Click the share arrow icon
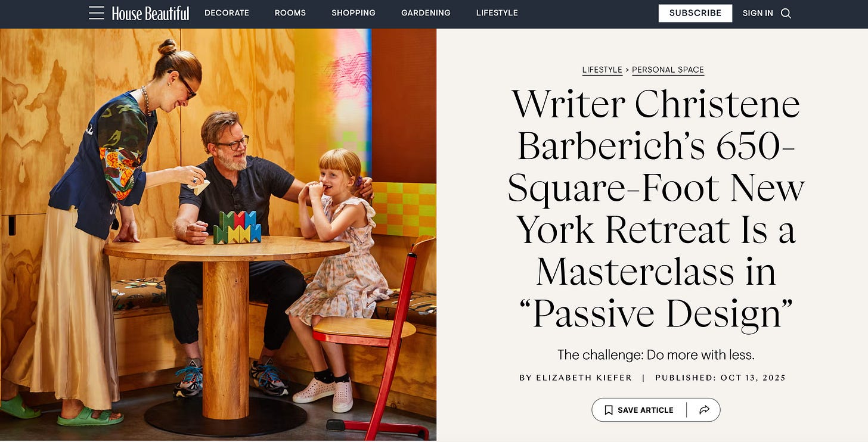The height and width of the screenshot is (442, 868). click(x=704, y=410)
